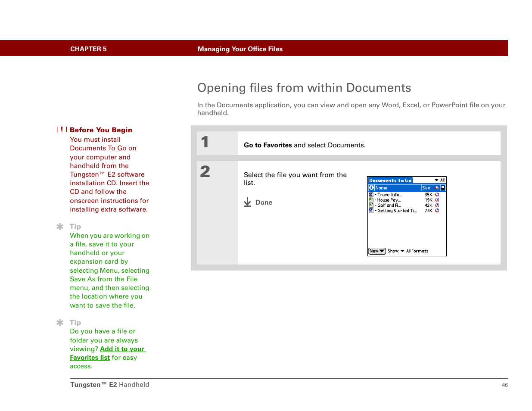This screenshot has width=532, height=411.
Task: Click the 42K size value
Action: pos(428,205)
